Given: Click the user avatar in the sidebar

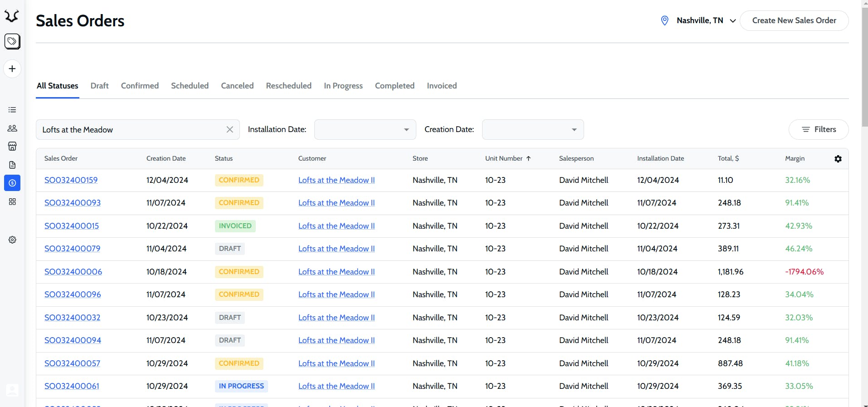Looking at the screenshot, I should 12,390.
